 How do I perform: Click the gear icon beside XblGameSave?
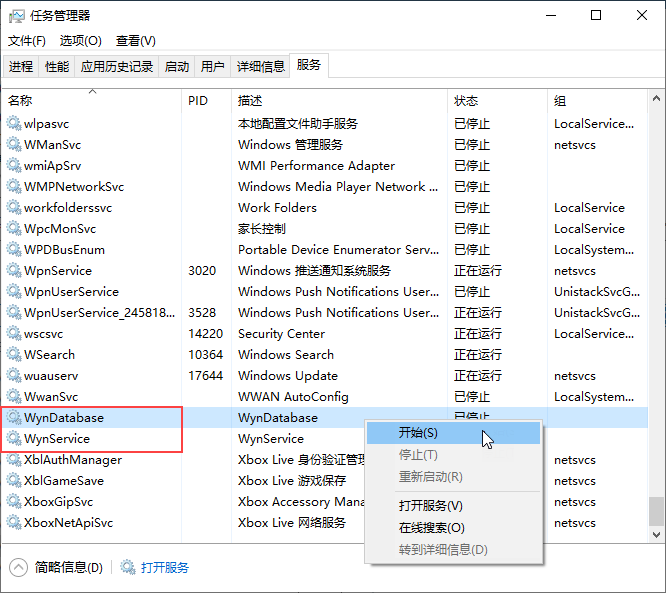[14, 480]
